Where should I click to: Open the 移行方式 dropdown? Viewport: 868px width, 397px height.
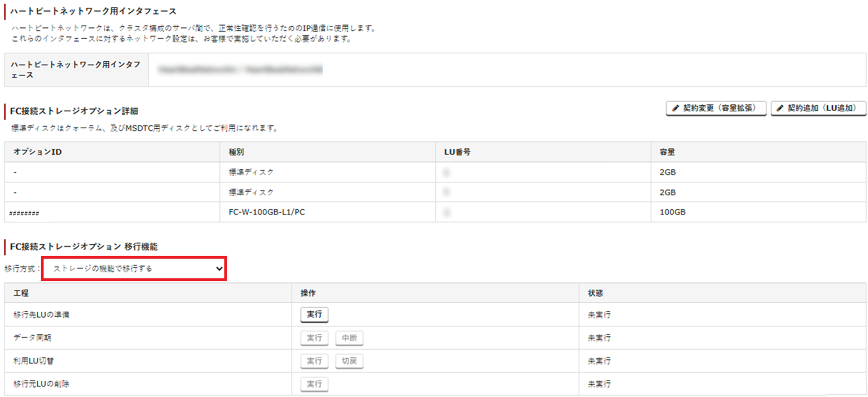134,269
